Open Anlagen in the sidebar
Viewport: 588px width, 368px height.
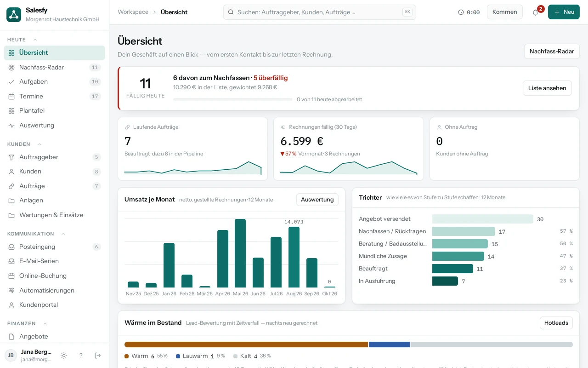[x=54, y=201]
